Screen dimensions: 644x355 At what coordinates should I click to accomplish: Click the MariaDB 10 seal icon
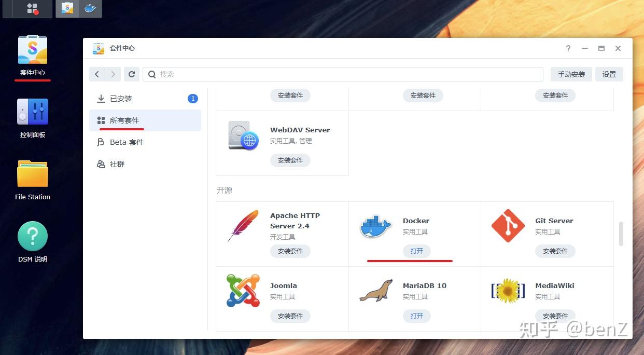coord(375,290)
